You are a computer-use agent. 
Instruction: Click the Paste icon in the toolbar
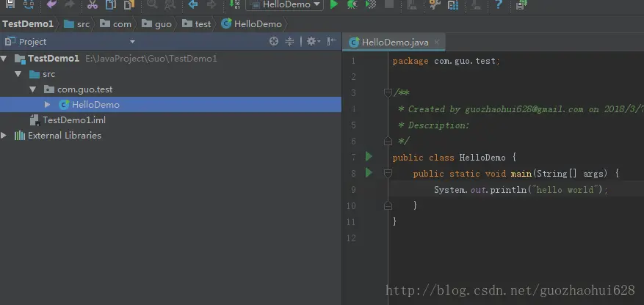coord(129,4)
